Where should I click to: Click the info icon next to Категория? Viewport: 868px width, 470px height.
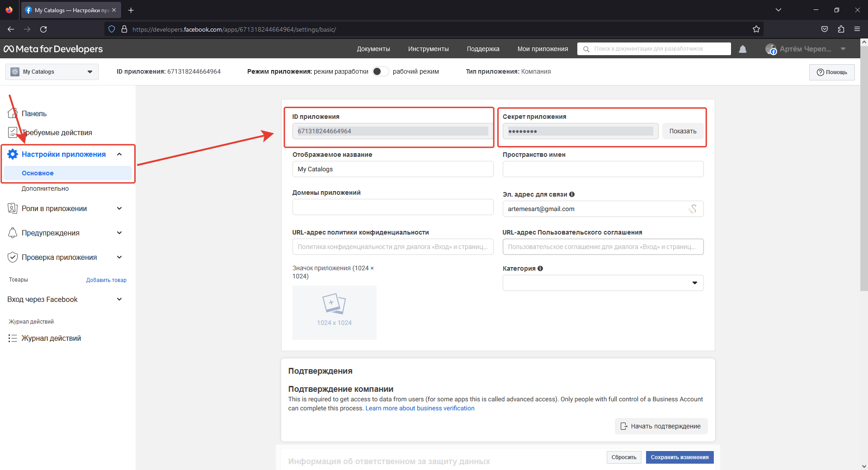540,268
